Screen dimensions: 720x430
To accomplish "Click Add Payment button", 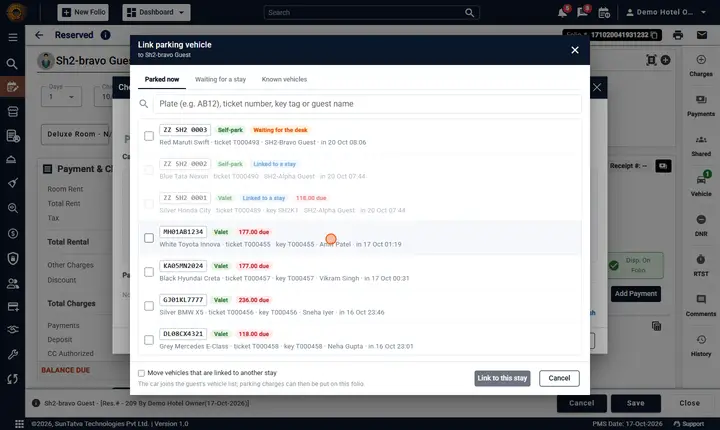I will coord(636,294).
